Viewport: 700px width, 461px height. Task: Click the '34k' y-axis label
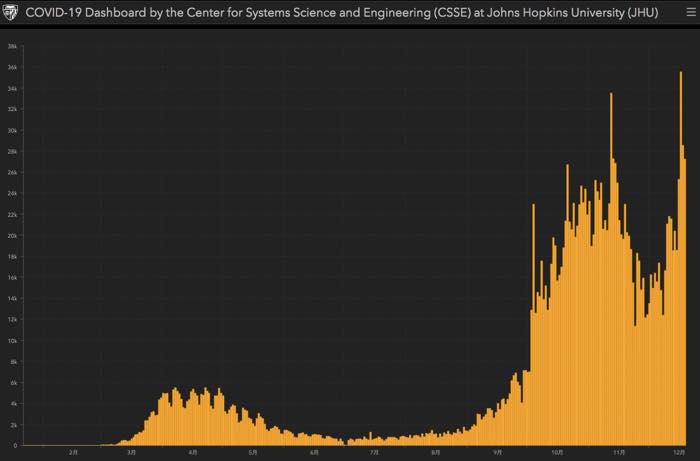click(12, 89)
